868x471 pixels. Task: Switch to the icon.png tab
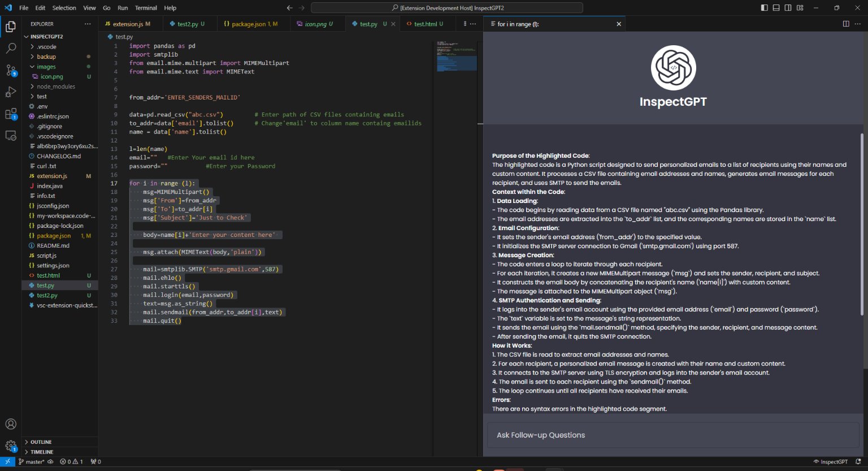click(317, 24)
